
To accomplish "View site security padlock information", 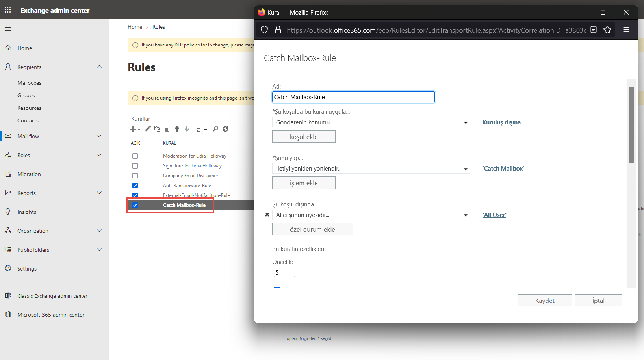I will (x=278, y=30).
